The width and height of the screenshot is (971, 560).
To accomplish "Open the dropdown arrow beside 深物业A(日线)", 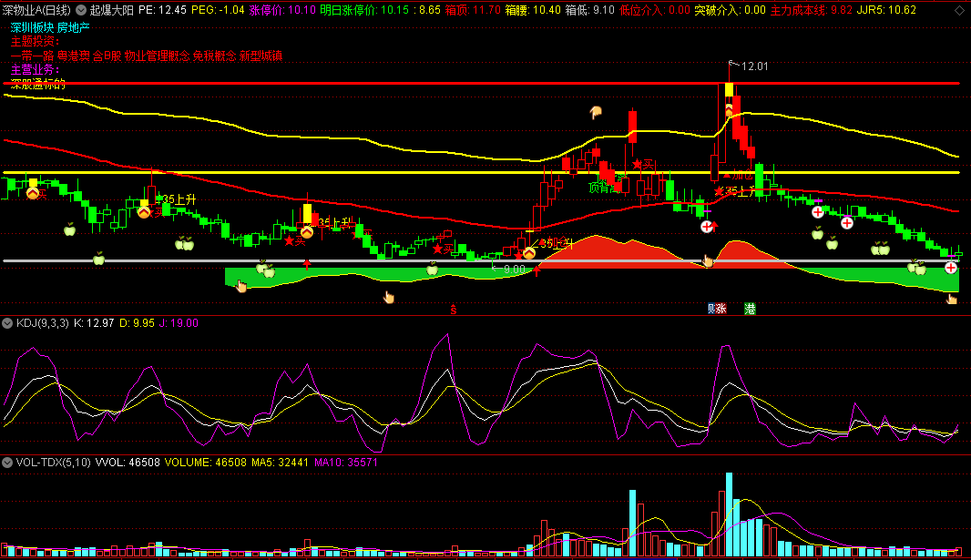I will point(81,10).
